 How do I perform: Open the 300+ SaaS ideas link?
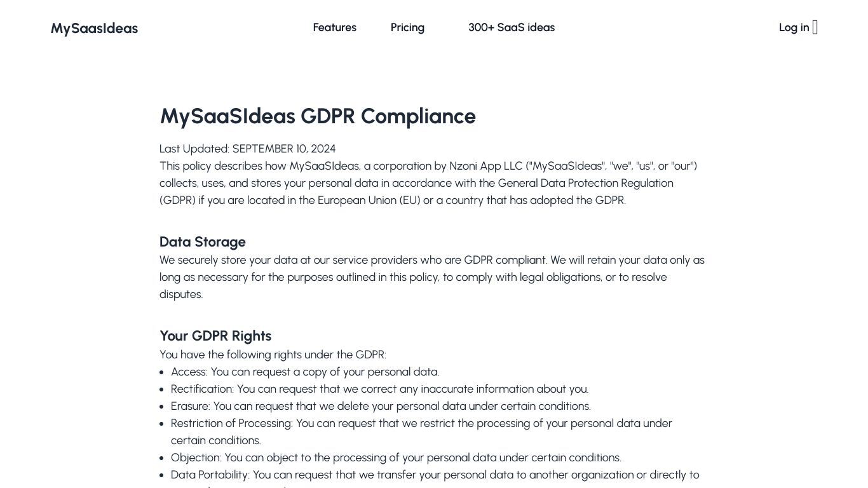click(x=512, y=27)
